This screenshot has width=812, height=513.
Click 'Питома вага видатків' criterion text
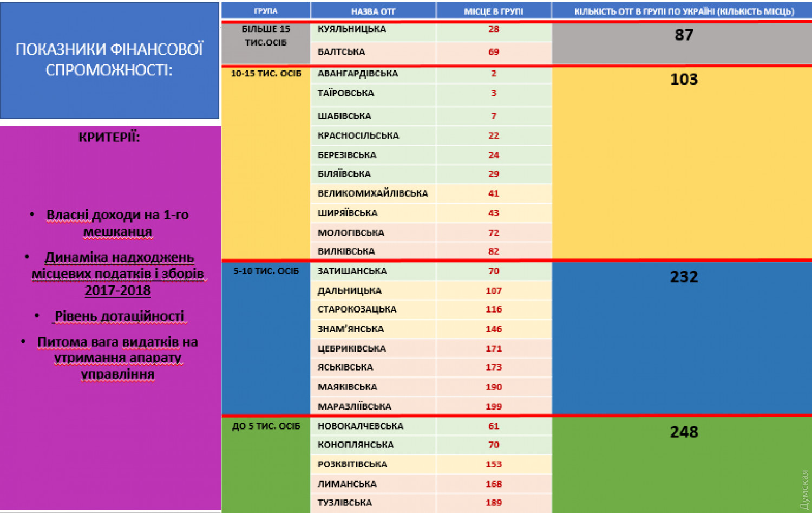117,358
